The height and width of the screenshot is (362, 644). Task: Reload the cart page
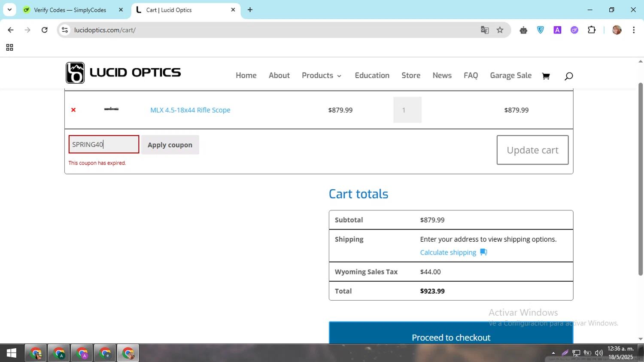pos(45,30)
